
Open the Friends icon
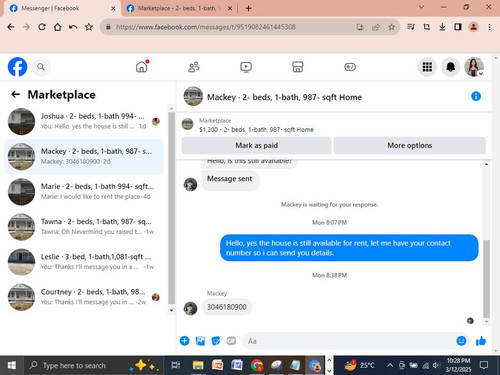(x=194, y=67)
